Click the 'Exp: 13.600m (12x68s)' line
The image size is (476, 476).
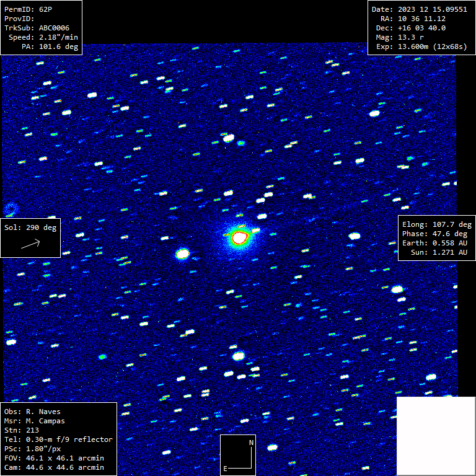click(421, 46)
